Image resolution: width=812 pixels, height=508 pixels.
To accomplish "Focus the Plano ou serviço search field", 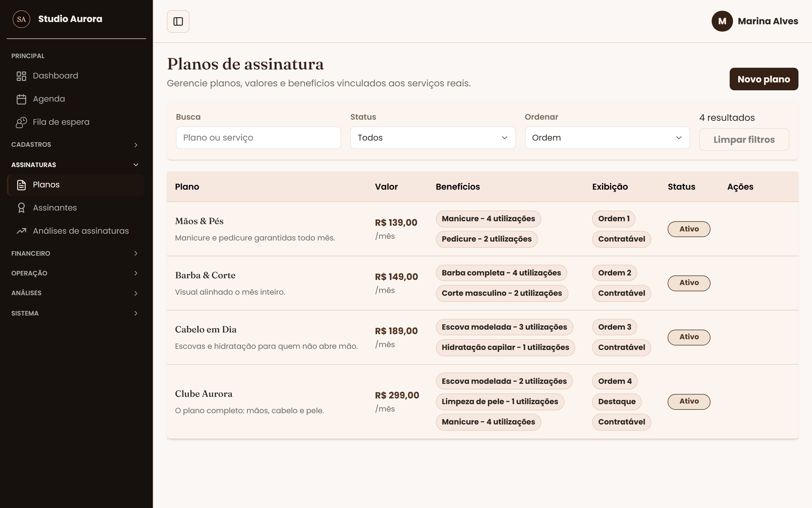I will (x=258, y=138).
